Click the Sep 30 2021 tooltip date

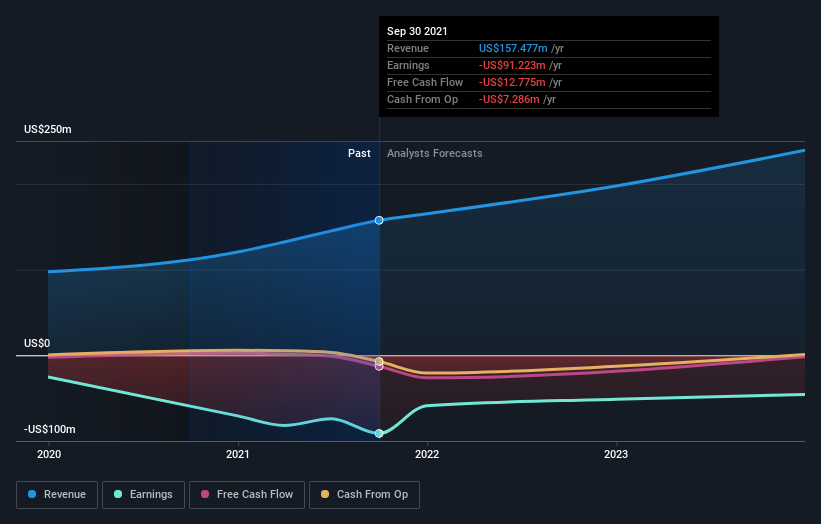click(x=417, y=31)
